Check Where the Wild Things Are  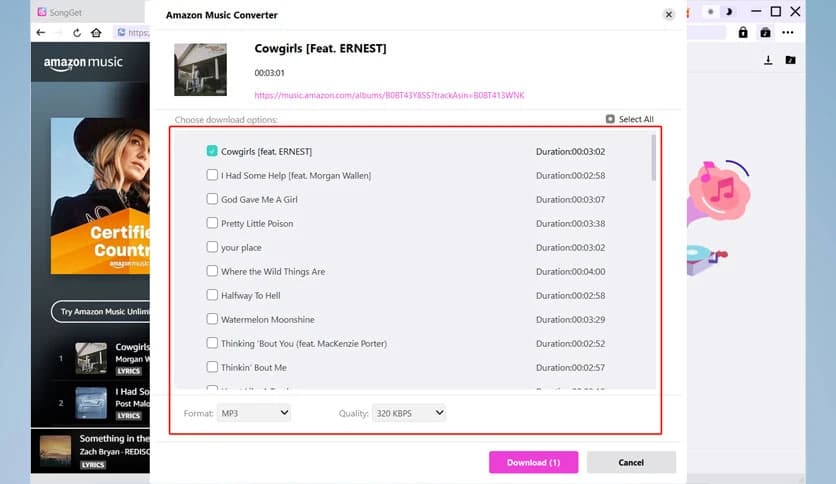[x=212, y=271]
